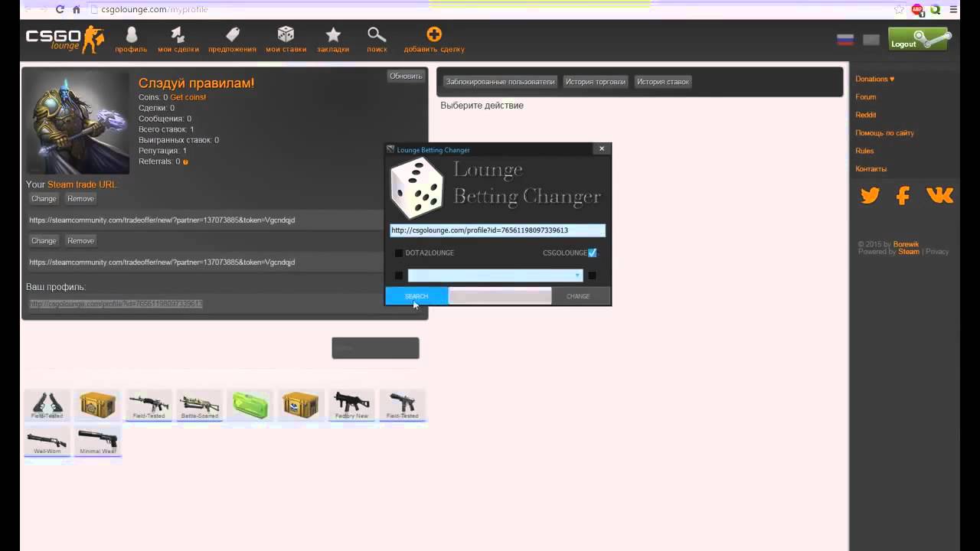Click the referrals orange info icon
The width and height of the screenshot is (980, 551).
(185, 162)
